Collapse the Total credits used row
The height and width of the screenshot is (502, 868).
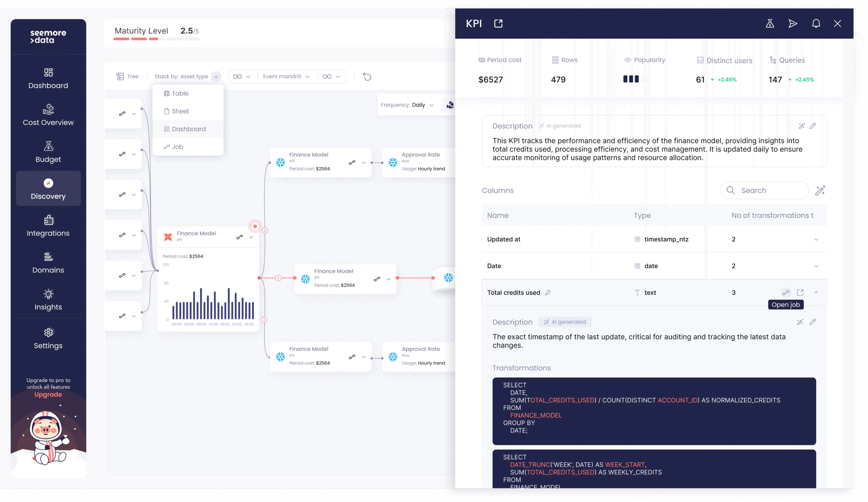click(x=816, y=292)
